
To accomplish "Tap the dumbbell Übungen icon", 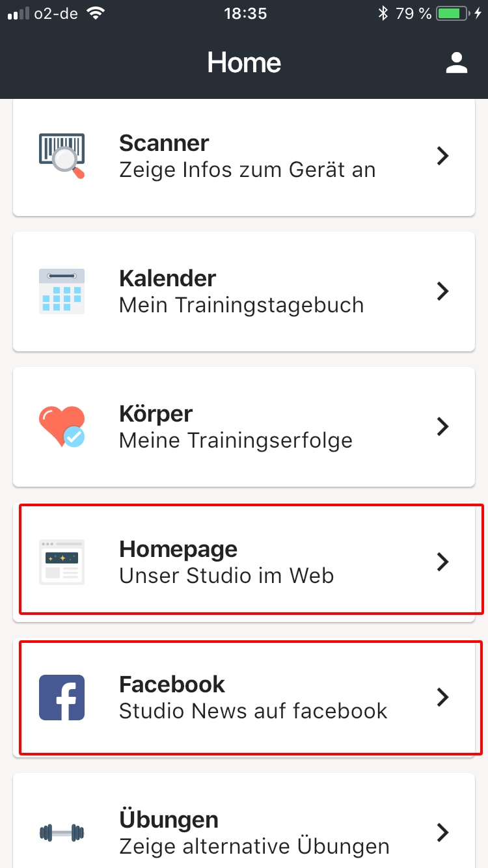I will click(x=62, y=832).
